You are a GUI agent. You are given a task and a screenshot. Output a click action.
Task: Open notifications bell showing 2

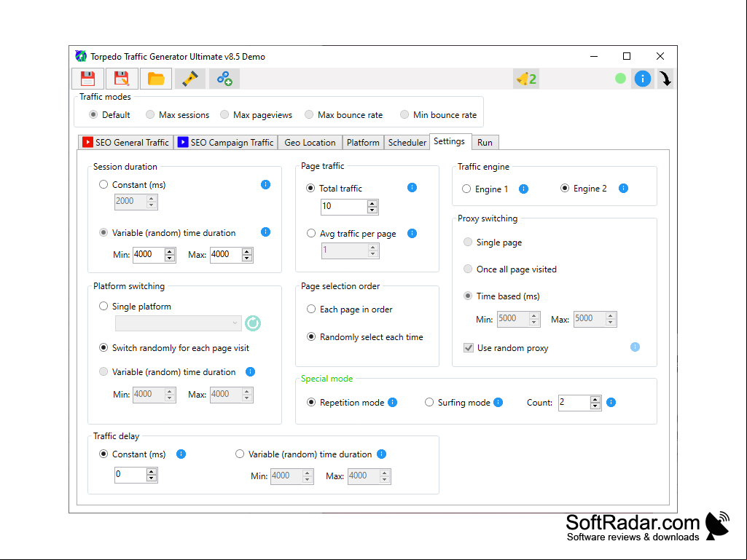pyautogui.click(x=526, y=79)
